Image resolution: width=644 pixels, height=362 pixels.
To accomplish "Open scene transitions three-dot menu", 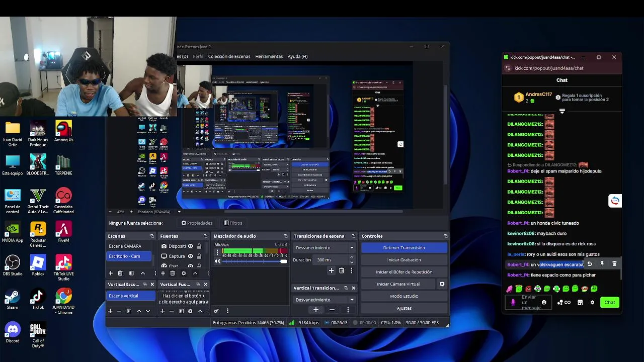I will (351, 270).
